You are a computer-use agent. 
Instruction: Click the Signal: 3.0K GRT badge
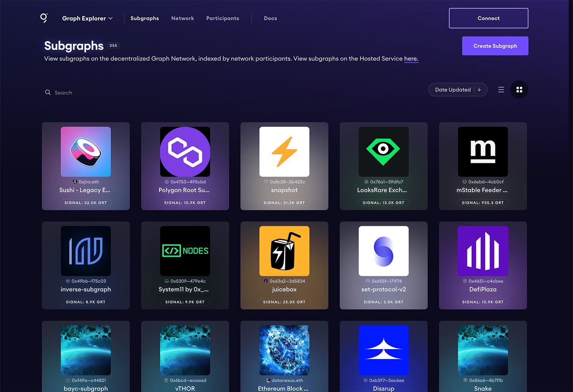(x=384, y=302)
